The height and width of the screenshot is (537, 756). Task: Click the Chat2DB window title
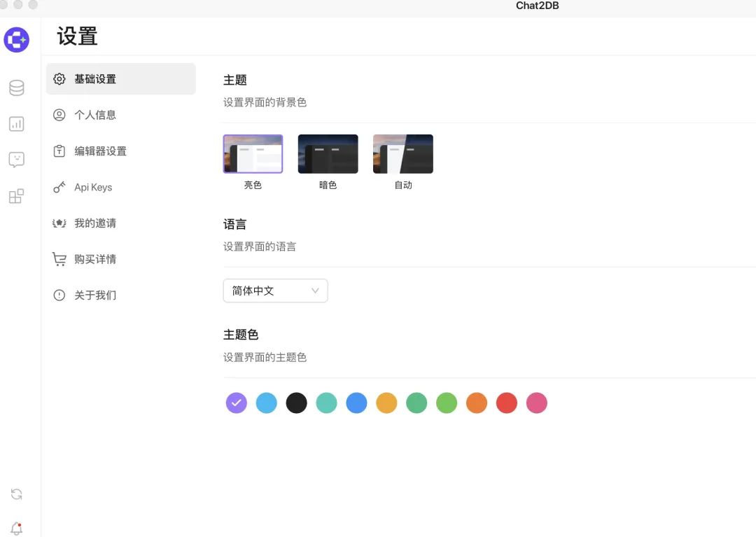coord(537,6)
